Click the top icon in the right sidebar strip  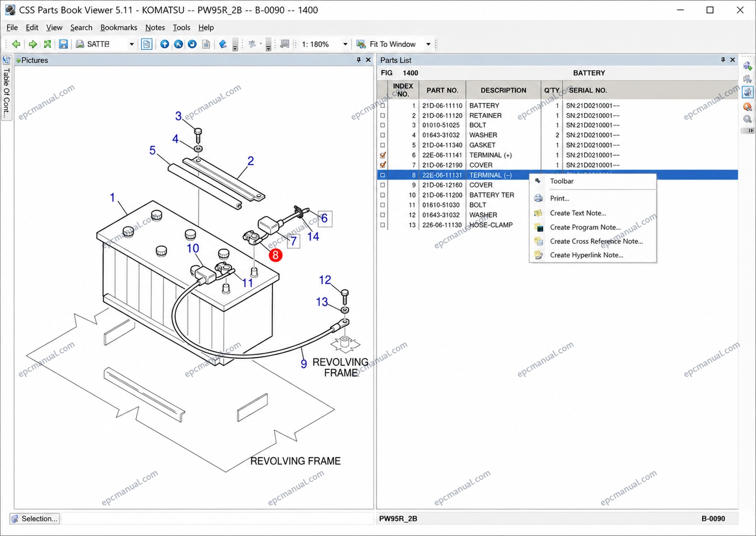click(747, 66)
